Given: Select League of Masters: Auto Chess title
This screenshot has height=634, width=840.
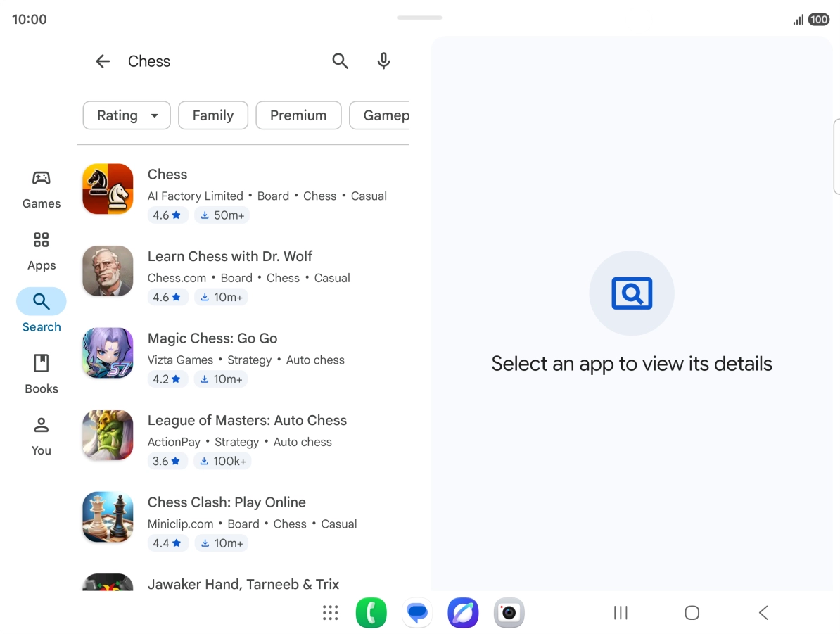Looking at the screenshot, I should (247, 420).
